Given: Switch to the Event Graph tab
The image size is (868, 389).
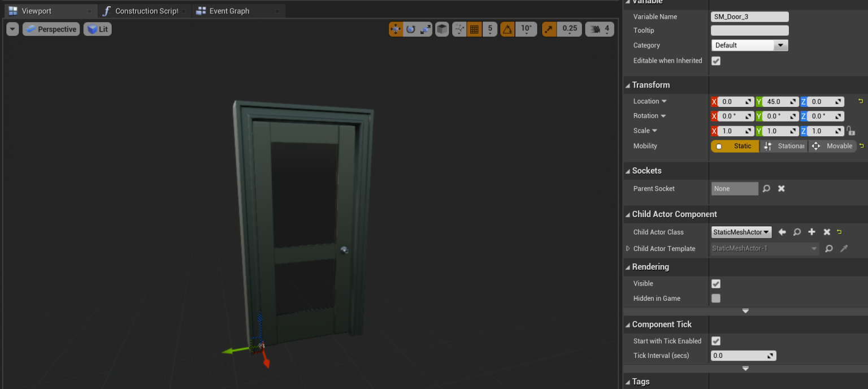Looking at the screenshot, I should (x=229, y=11).
